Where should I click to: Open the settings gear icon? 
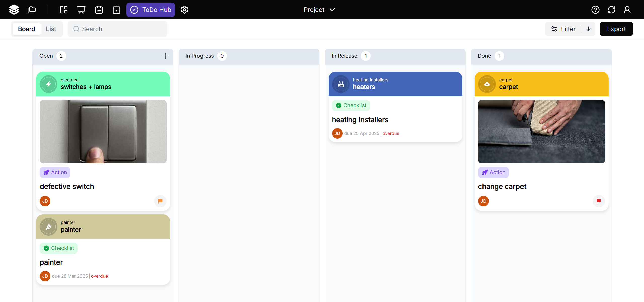point(184,10)
